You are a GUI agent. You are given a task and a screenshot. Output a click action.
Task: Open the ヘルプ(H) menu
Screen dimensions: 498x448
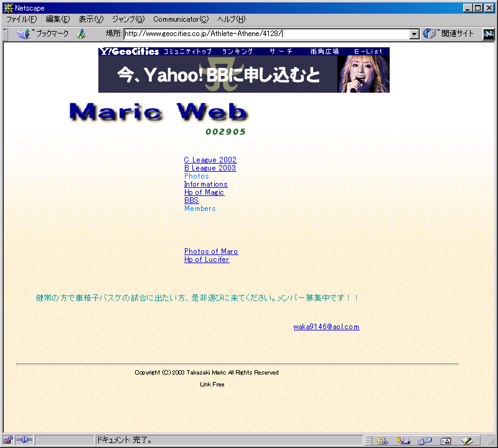click(x=231, y=19)
